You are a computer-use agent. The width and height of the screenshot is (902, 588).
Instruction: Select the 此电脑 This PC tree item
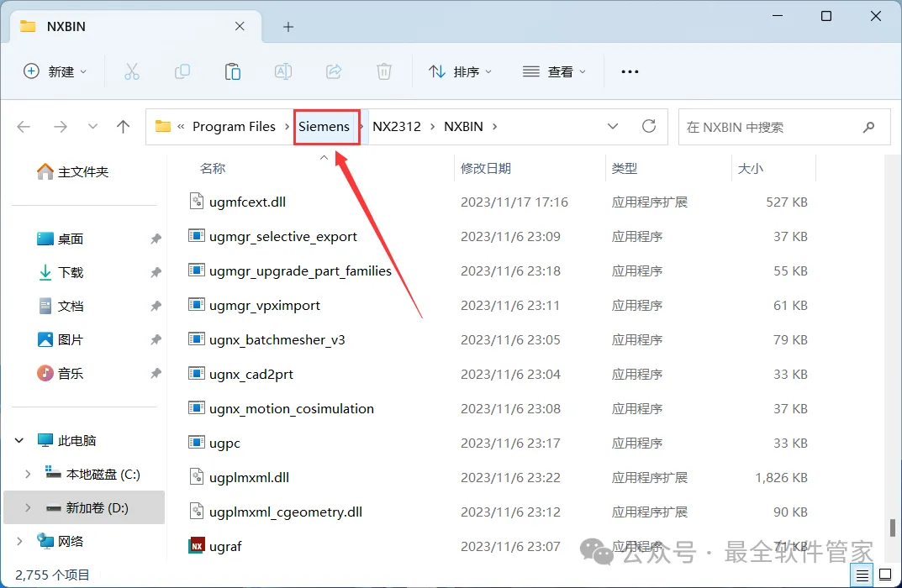tap(76, 440)
